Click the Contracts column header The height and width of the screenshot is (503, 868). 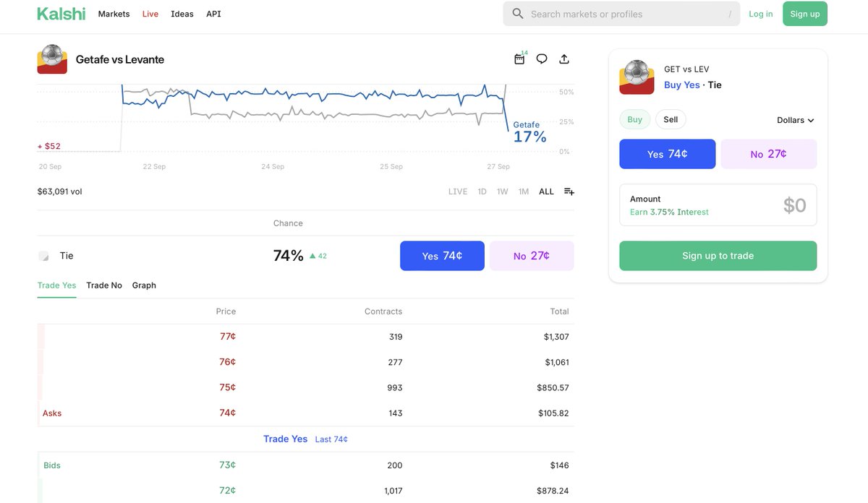tap(383, 311)
